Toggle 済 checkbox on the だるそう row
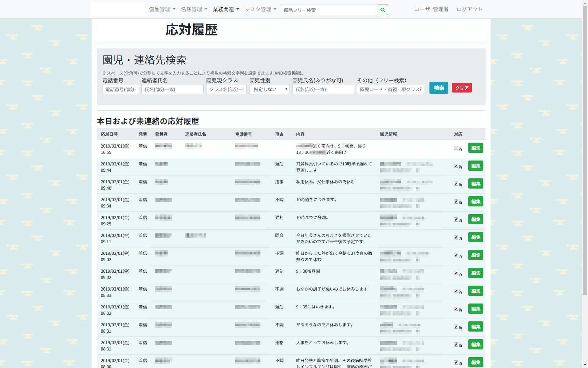 click(x=456, y=327)
